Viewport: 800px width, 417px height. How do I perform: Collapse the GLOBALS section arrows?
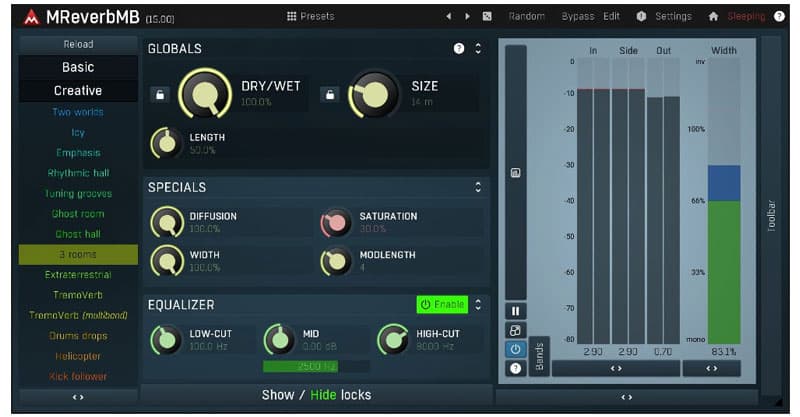tap(478, 48)
